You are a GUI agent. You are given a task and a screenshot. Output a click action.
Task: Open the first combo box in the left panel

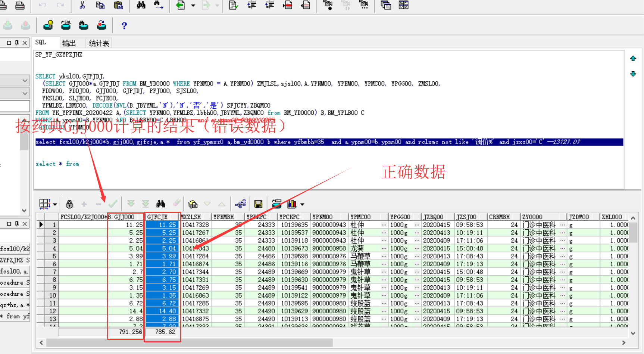click(25, 80)
